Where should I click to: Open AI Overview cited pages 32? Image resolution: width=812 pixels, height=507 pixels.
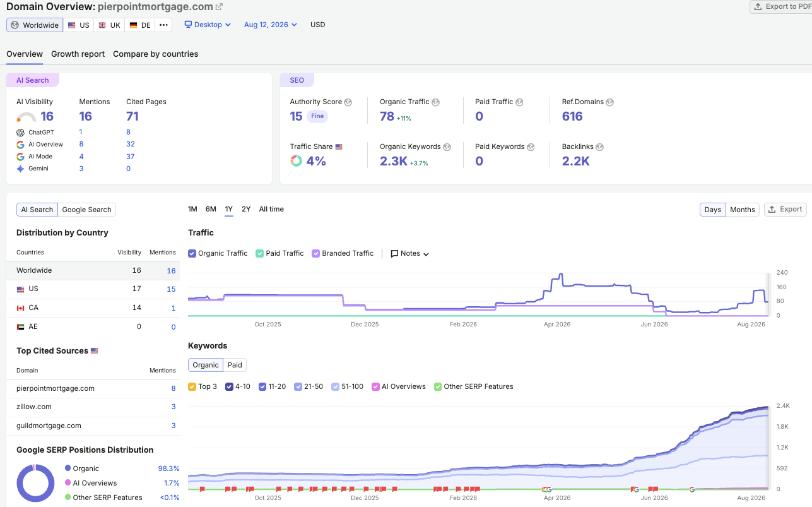pyautogui.click(x=131, y=145)
